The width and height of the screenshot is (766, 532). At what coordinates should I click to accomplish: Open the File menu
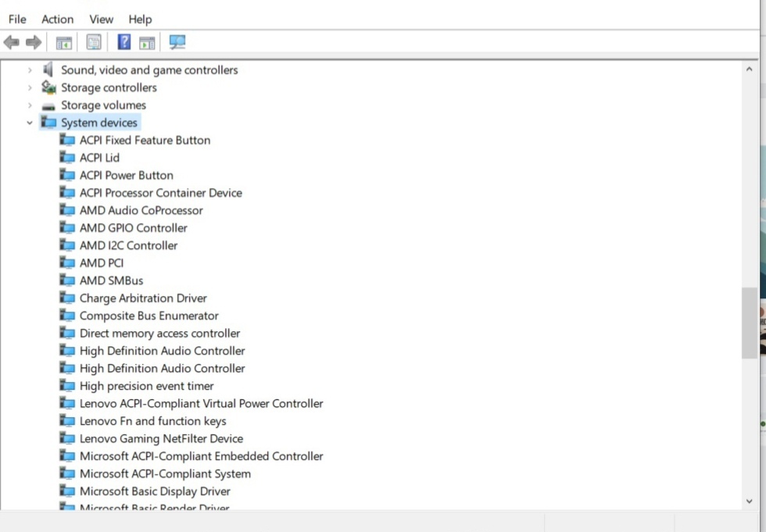point(16,19)
